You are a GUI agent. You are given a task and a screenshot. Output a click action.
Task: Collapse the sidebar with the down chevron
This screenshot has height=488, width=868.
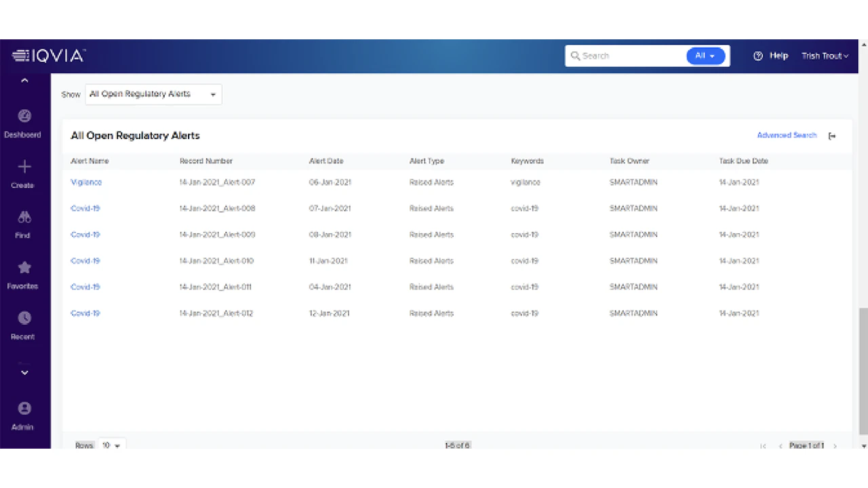(x=24, y=372)
